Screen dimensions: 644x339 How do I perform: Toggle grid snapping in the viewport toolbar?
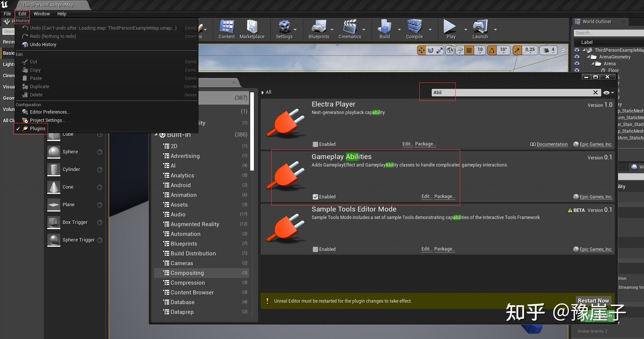[x=469, y=50]
